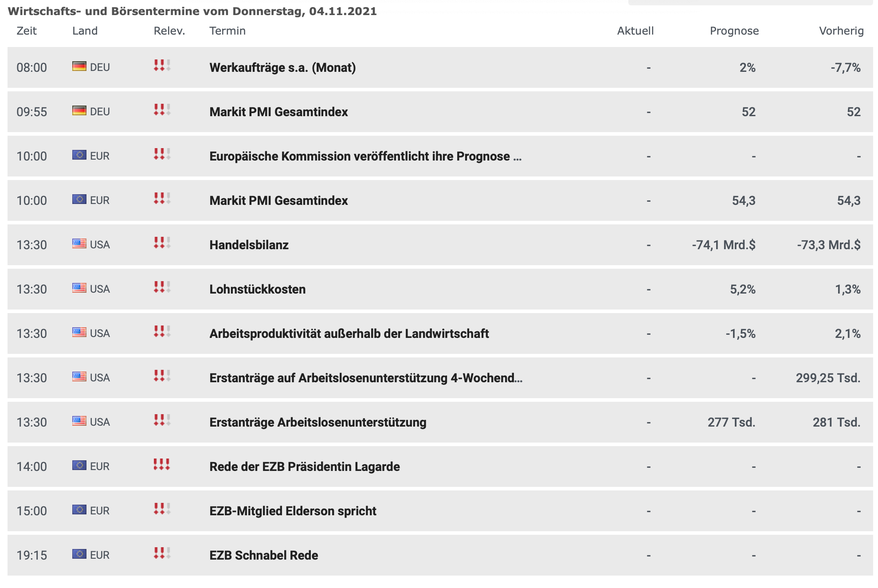The height and width of the screenshot is (588, 878).
Task: Open Rede der EZB Präsidentin Lagarde
Action: [x=304, y=466]
